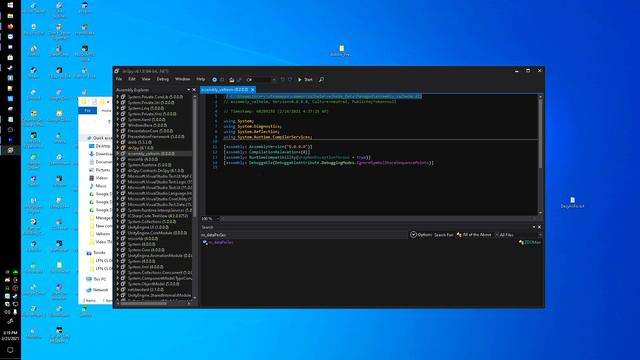The height and width of the screenshot is (360, 640).
Task: Open the taskbar notification center icon
Action: (x=10, y=350)
